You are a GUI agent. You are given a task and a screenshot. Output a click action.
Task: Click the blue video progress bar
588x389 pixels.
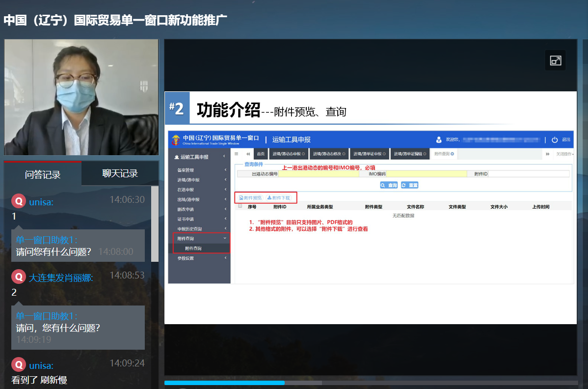[x=224, y=383]
